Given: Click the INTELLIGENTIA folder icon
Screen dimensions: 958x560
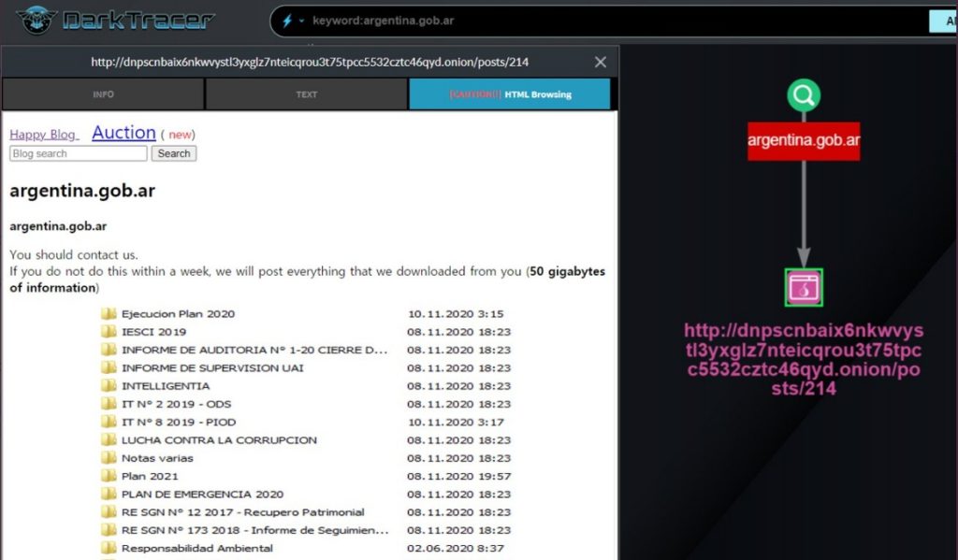Looking at the screenshot, I should pyautogui.click(x=109, y=386).
